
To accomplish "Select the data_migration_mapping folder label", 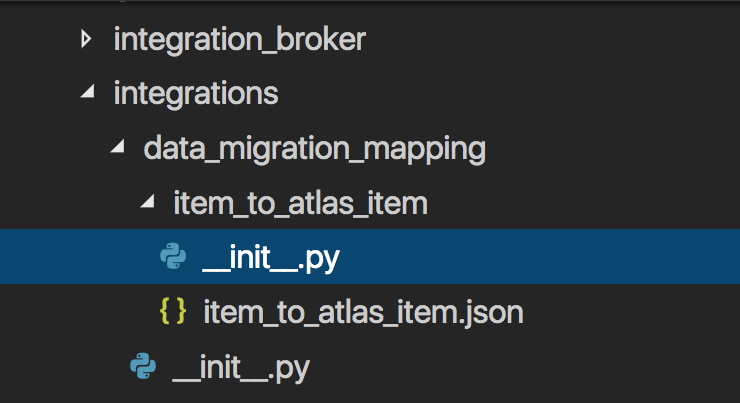I will click(x=314, y=149).
